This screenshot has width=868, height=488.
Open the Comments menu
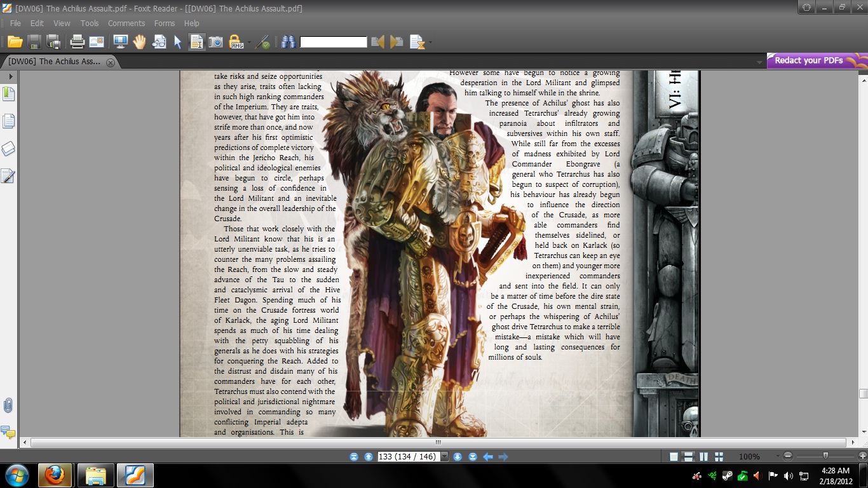pos(126,23)
